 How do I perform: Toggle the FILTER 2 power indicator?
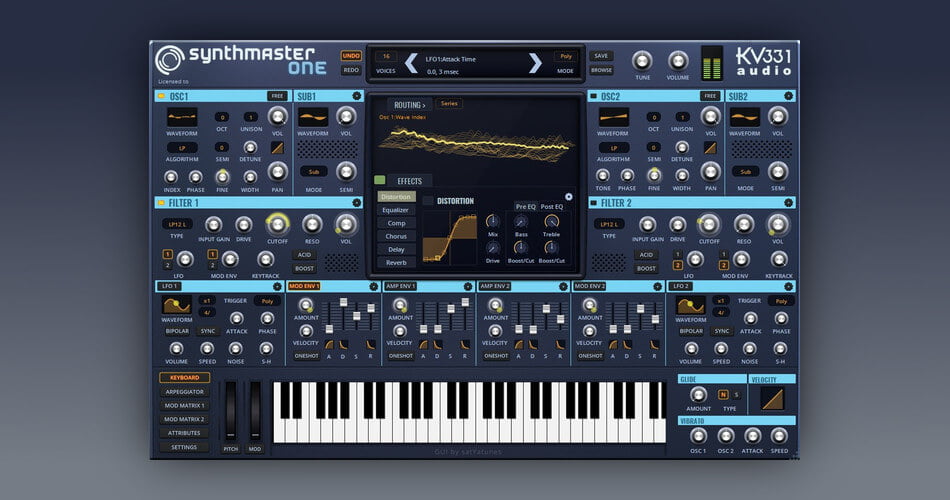click(x=593, y=202)
